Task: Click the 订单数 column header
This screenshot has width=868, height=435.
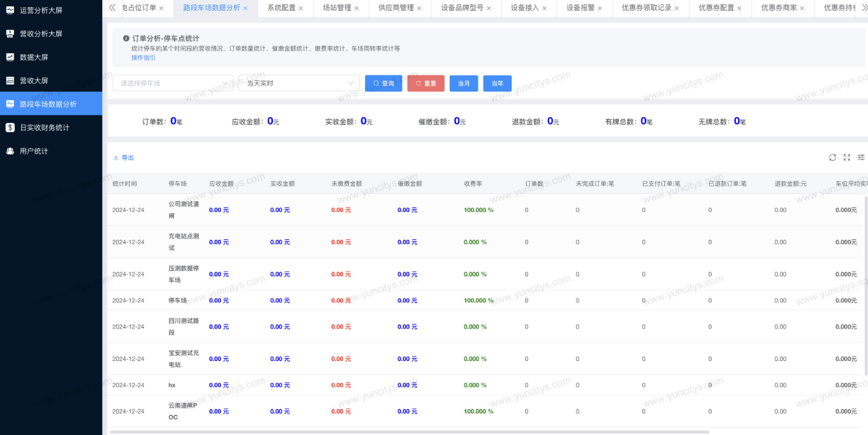Action: click(x=534, y=184)
